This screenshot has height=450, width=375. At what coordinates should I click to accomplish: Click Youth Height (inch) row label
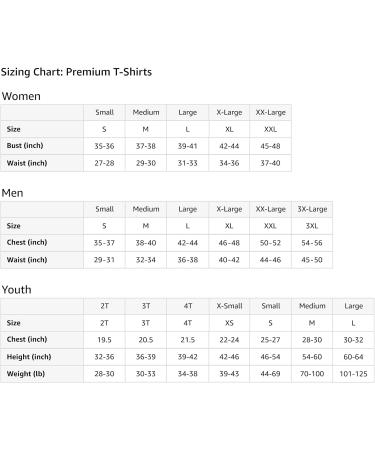(x=29, y=357)
